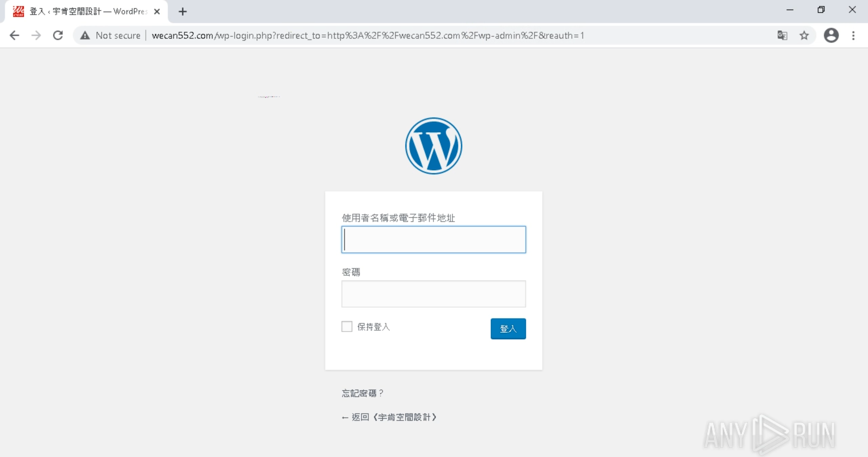Focus the 密碼 password field

click(434, 294)
